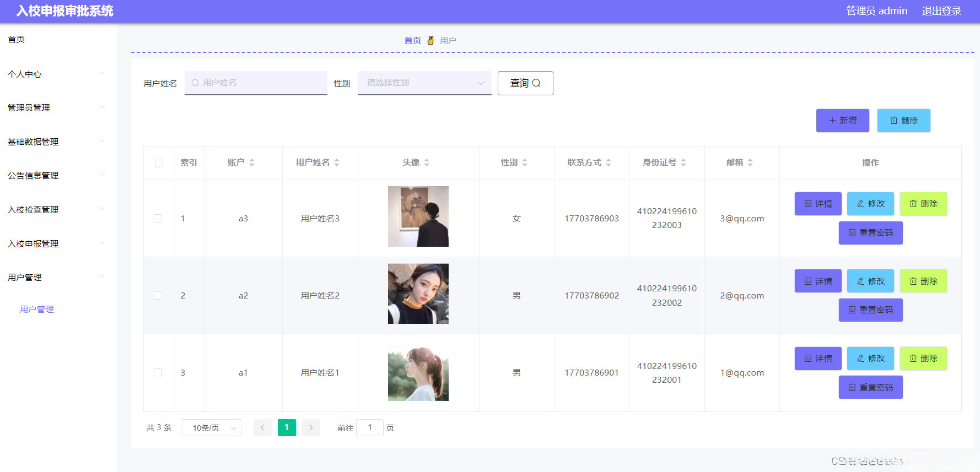Sort by 性别 column sort icon
The width and height of the screenshot is (980, 472).
[525, 162]
